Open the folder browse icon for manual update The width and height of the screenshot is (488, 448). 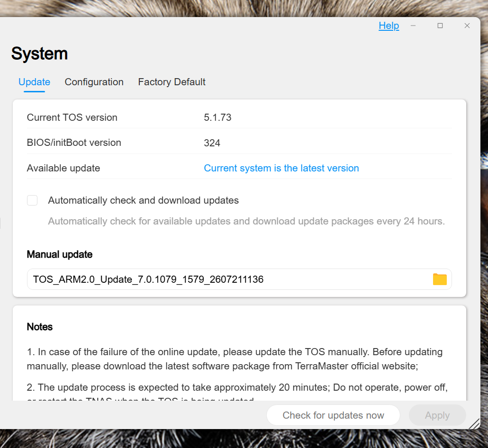tap(440, 279)
